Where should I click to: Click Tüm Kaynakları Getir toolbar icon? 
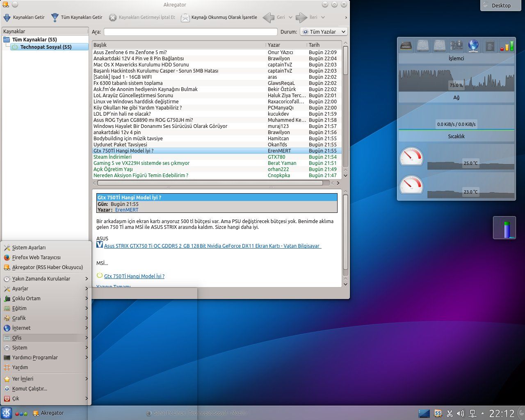[55, 18]
